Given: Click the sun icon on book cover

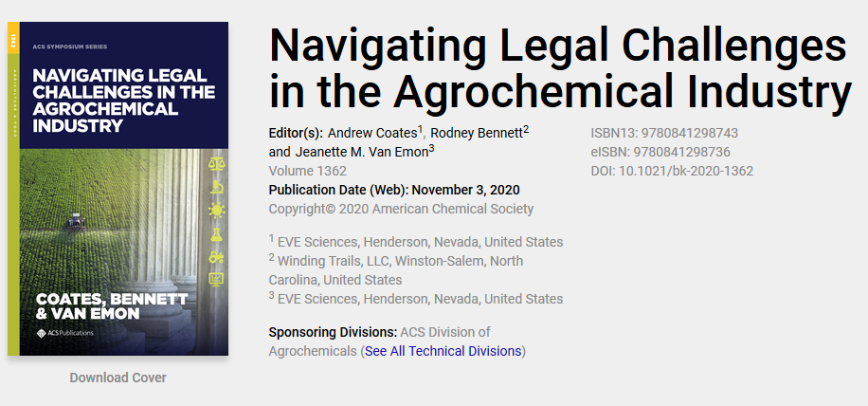Looking at the screenshot, I should point(216,211).
